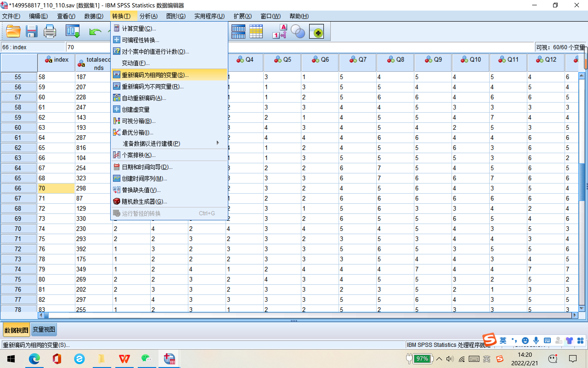Image resolution: width=588 pixels, height=368 pixels.
Task: Open WeChat from the taskbar
Action: coord(146,359)
